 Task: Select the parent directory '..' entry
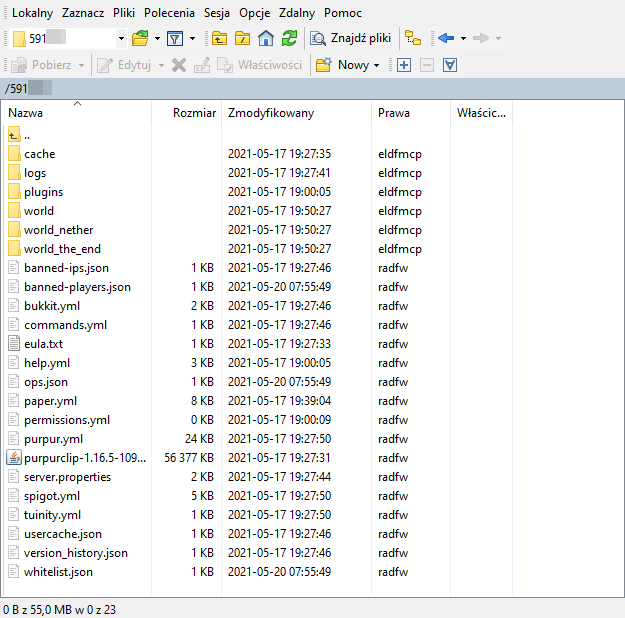click(x=27, y=135)
